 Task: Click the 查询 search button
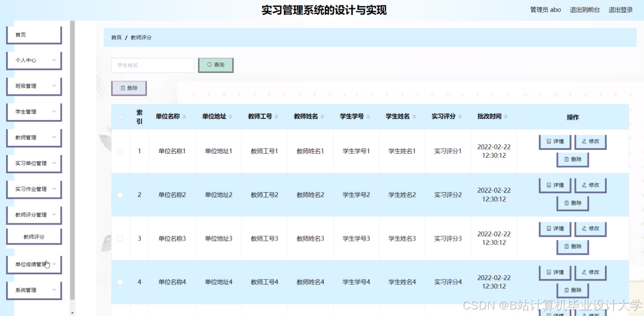click(x=216, y=65)
